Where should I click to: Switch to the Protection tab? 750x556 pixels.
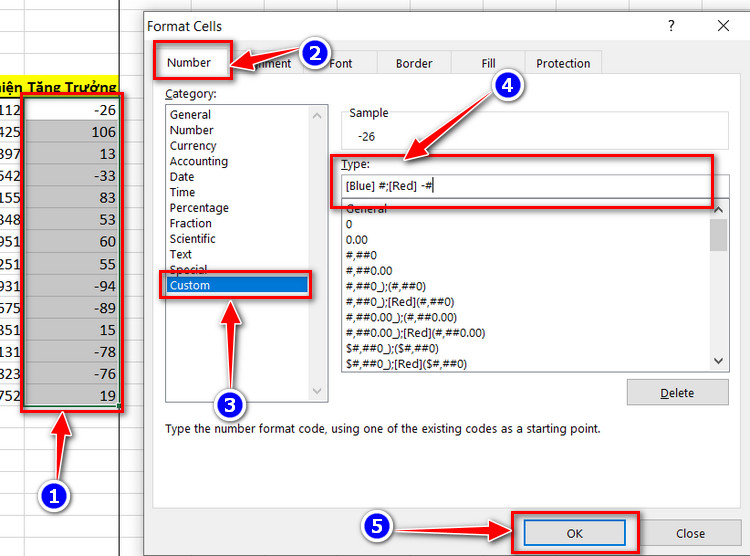tap(563, 64)
